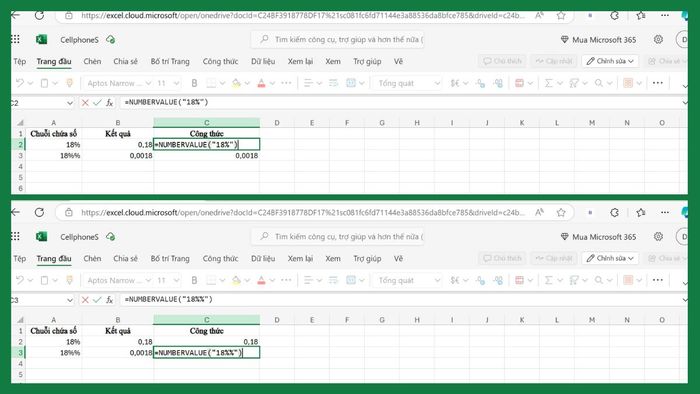Confirm formula with checkmark in bottom screenshot
Viewport: 700px width, 394px height.
coord(97,300)
